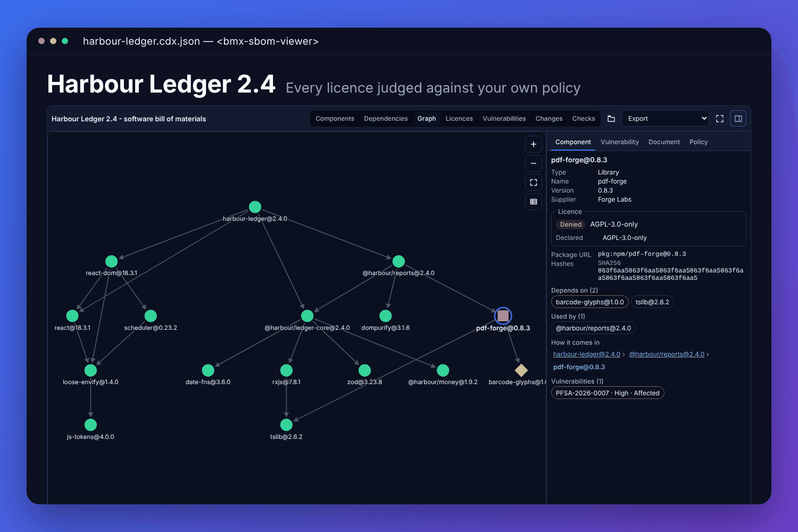Viewport: 798px width, 532px height.
Task: Show the graph as table icon
Action: coord(534,202)
